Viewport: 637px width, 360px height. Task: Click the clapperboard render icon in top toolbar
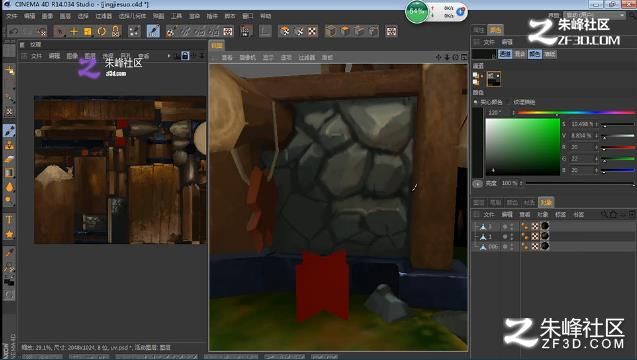pyautogui.click(x=245, y=31)
